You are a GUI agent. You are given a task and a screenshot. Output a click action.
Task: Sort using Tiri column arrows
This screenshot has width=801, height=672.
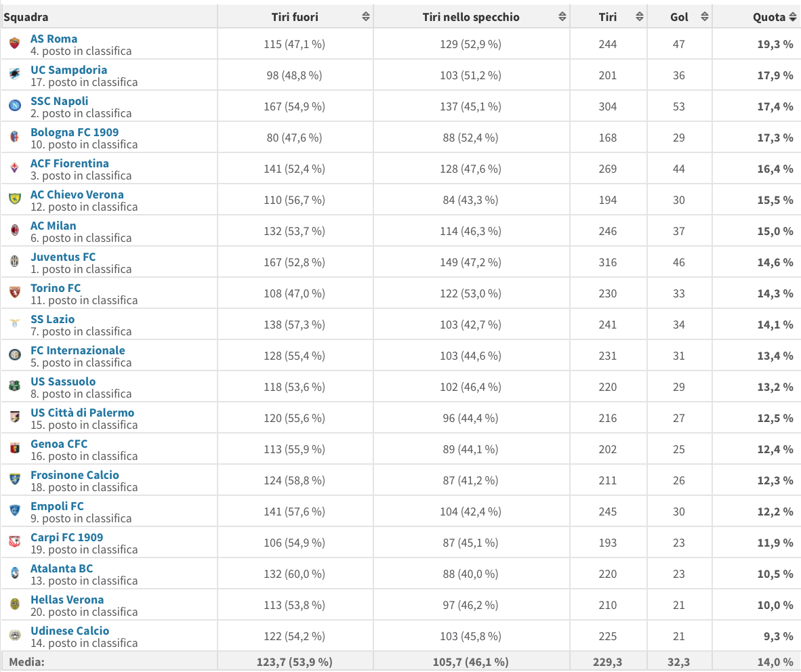[640, 17]
